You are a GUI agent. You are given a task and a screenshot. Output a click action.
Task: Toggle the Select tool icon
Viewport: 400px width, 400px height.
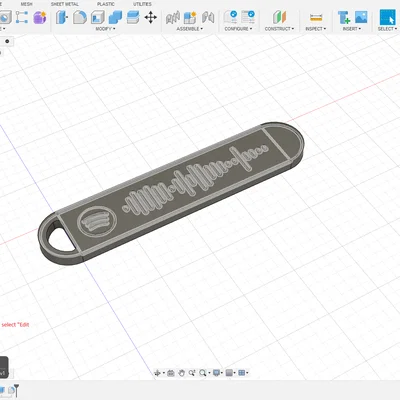tap(387, 17)
